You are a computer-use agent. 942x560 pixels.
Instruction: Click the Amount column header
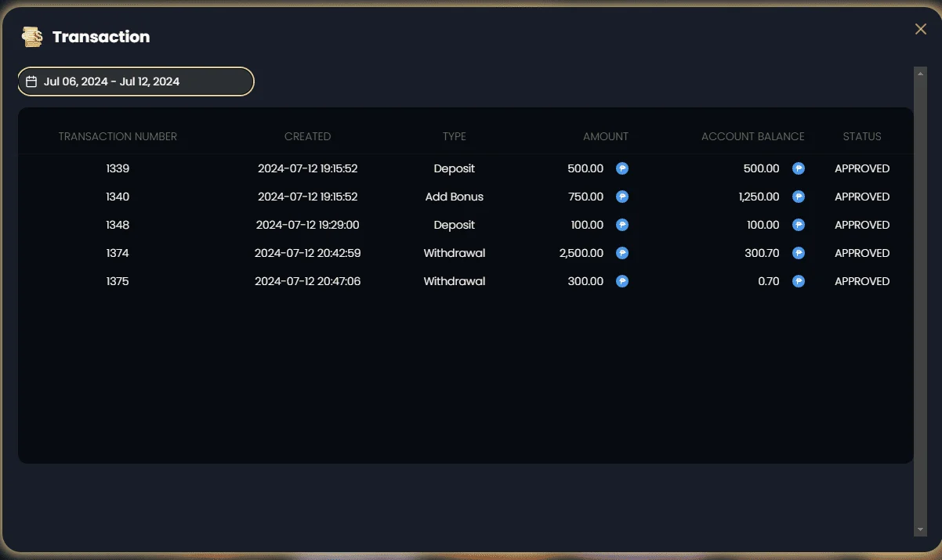click(606, 136)
